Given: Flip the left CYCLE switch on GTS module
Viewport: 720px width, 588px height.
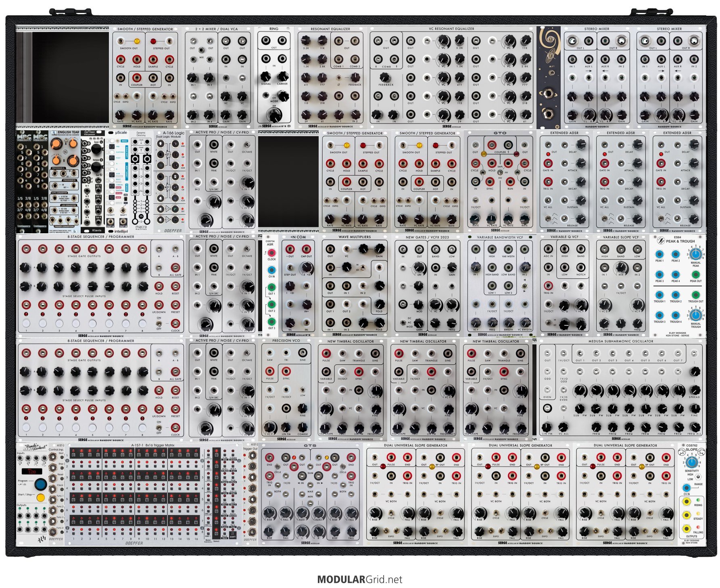Looking at the screenshot, I should coord(278,467).
